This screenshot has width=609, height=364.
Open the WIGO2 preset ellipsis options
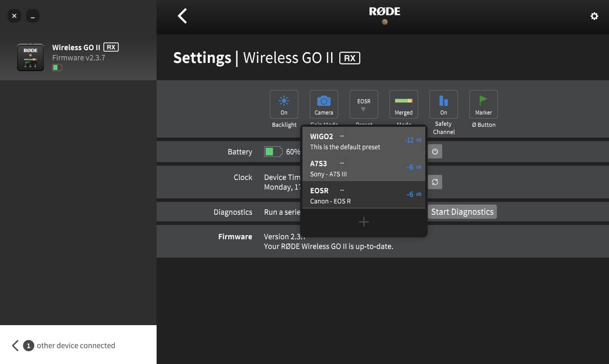click(342, 136)
